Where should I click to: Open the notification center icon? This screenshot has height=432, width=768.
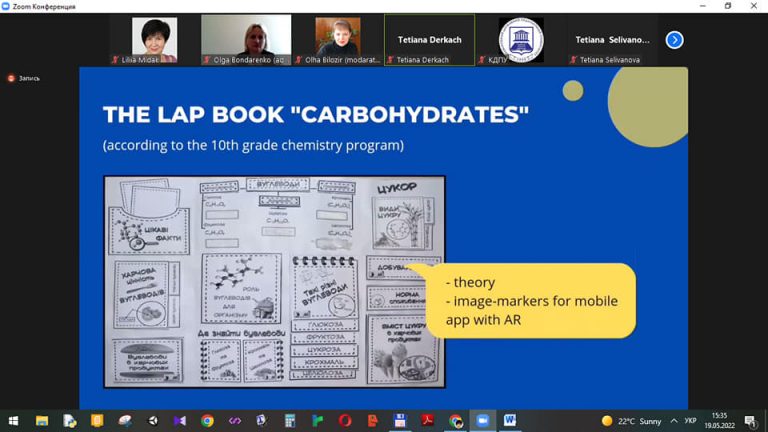750,421
